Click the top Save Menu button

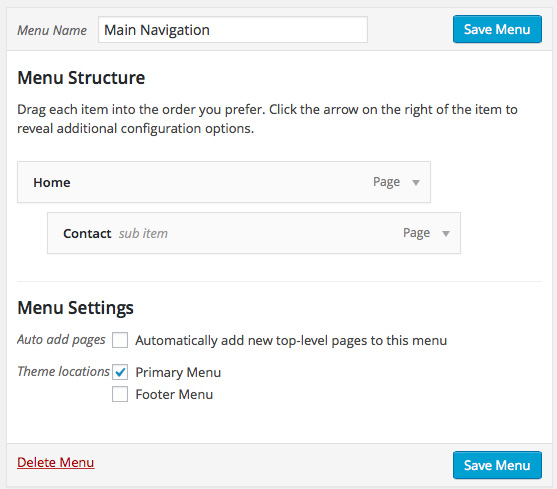pyautogui.click(x=497, y=29)
